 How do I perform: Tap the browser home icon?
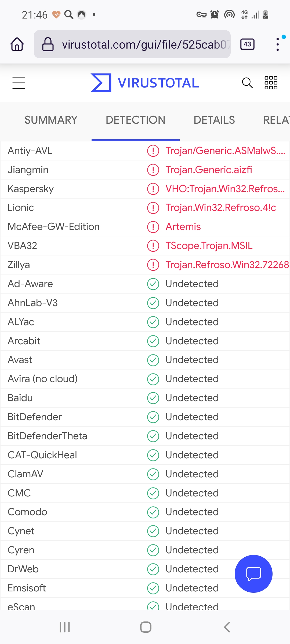click(17, 44)
